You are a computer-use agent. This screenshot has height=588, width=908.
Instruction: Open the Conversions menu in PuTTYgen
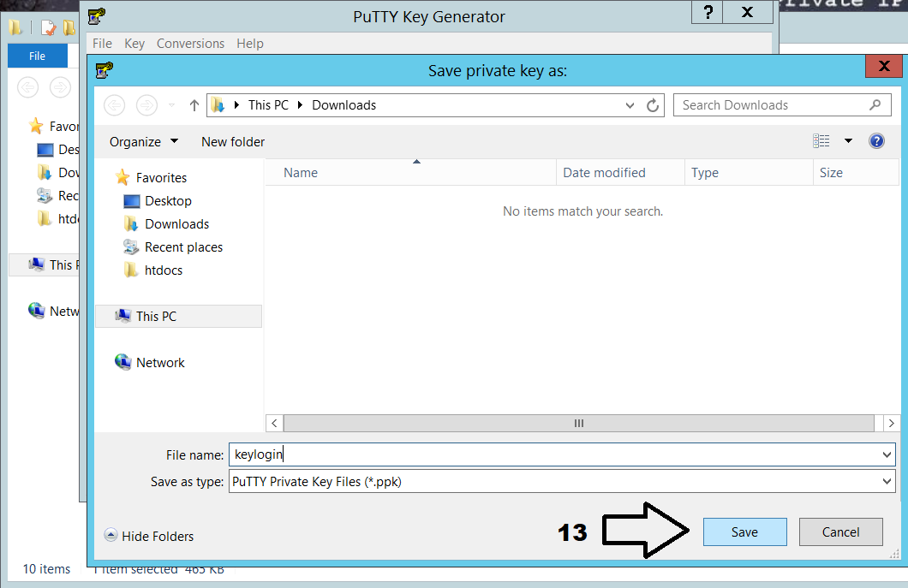click(x=190, y=44)
